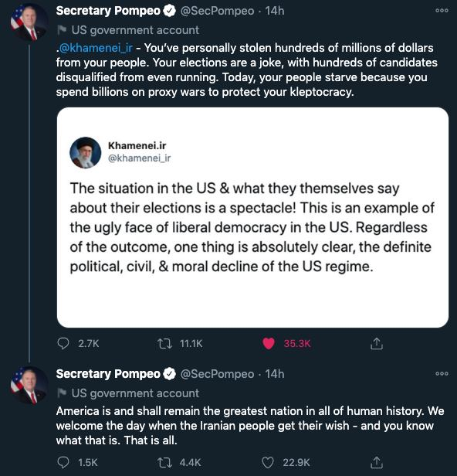Click the Secretary Pompeo name on first tweet

pyautogui.click(x=108, y=11)
